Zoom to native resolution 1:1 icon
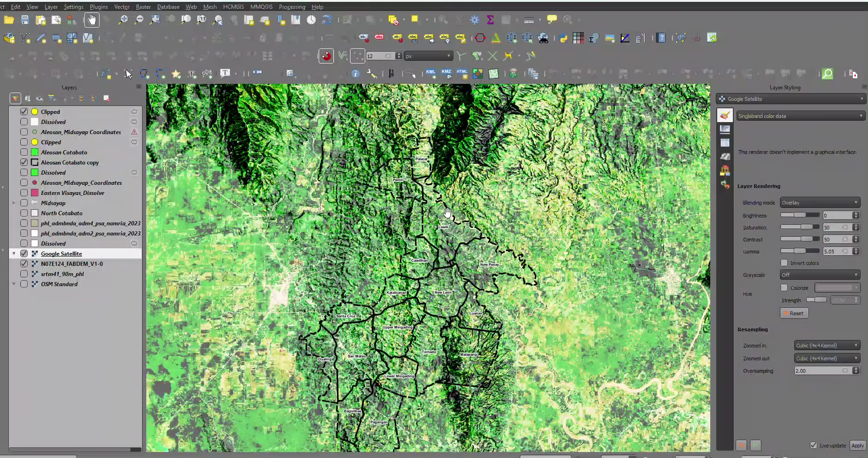This screenshot has height=458, width=868. pyautogui.click(x=202, y=20)
